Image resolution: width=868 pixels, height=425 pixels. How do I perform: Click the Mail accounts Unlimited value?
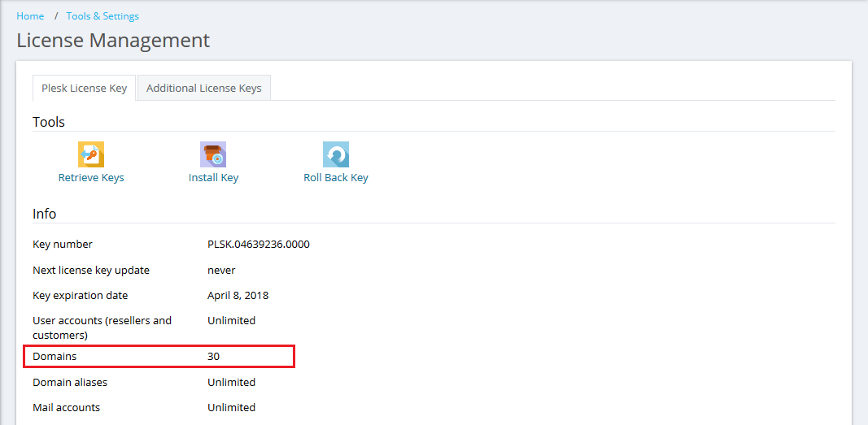coord(231,408)
